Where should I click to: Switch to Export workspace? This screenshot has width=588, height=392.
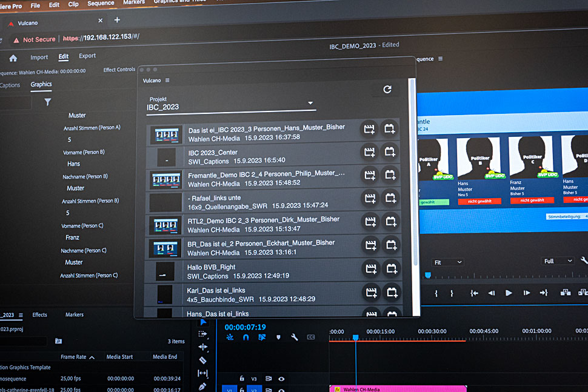(x=87, y=56)
